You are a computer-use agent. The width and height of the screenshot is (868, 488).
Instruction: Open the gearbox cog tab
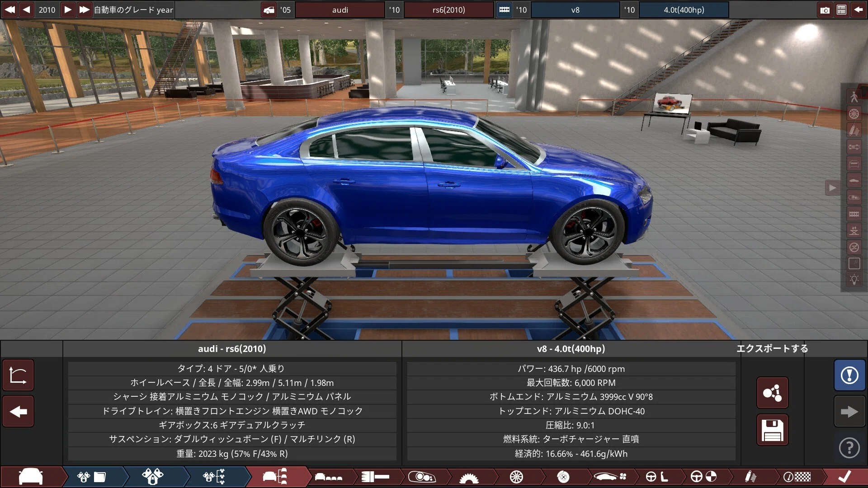point(469,477)
